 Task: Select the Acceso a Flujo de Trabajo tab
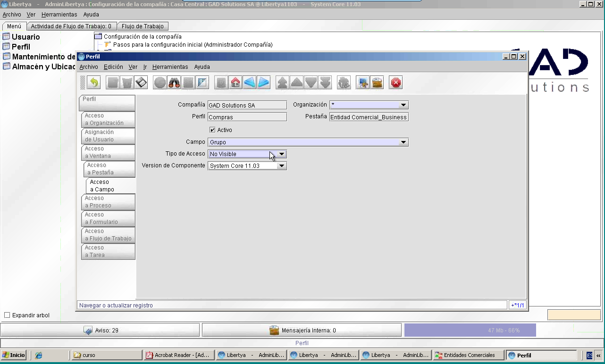click(108, 235)
